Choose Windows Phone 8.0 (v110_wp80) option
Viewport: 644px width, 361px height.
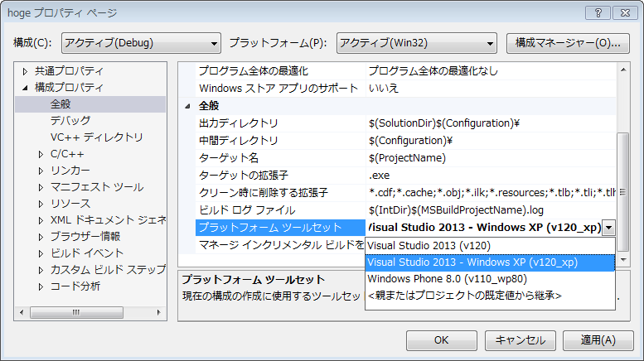point(447,278)
